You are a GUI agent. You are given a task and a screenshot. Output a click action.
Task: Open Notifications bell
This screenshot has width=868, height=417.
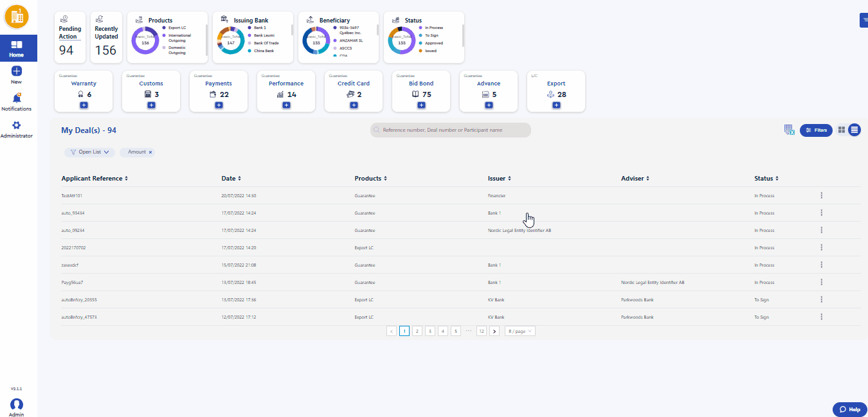pos(17,102)
